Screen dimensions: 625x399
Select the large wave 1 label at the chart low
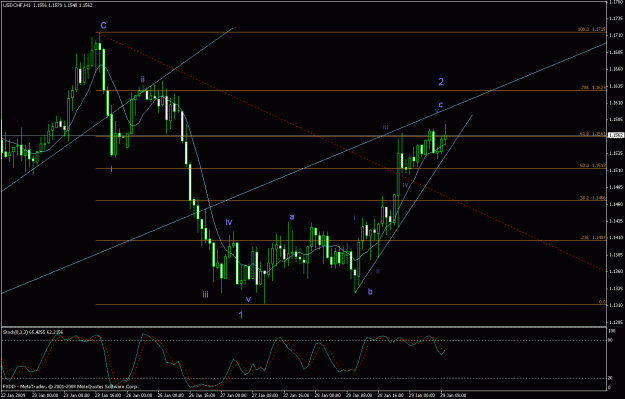tap(241, 315)
